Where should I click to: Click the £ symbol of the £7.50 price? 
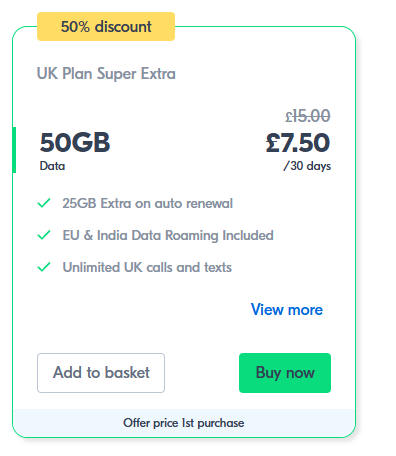(x=272, y=143)
